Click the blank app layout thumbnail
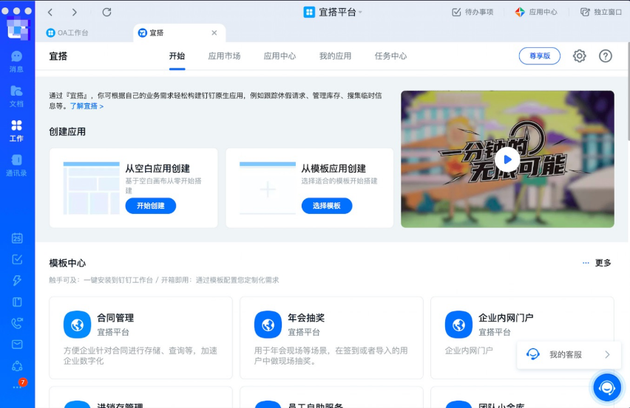 [x=91, y=188]
